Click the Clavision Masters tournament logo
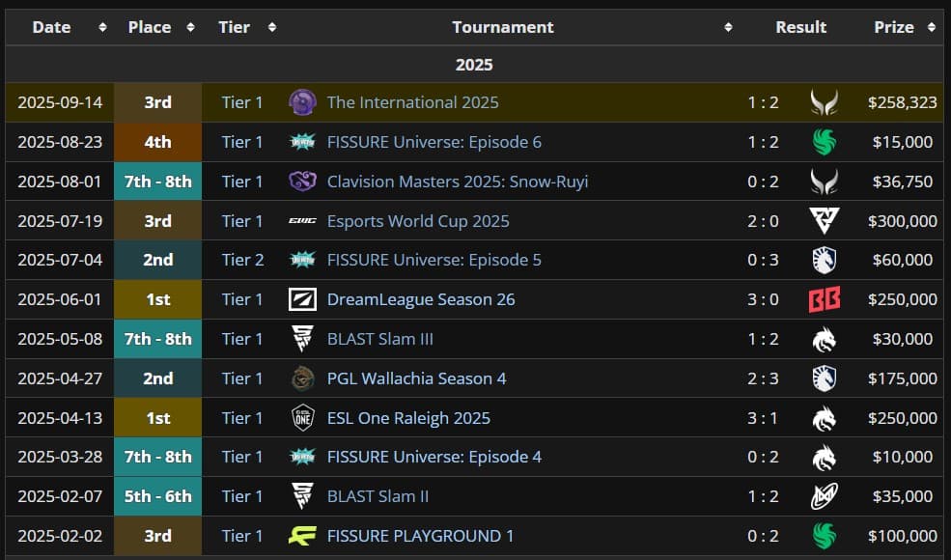 pyautogui.click(x=302, y=182)
